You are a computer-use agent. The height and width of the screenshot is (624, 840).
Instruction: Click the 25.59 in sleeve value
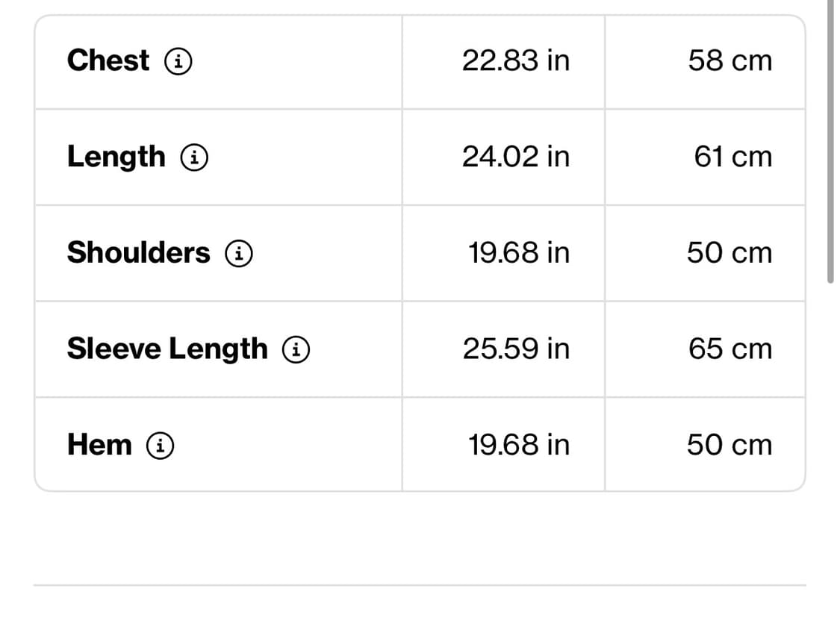point(516,349)
